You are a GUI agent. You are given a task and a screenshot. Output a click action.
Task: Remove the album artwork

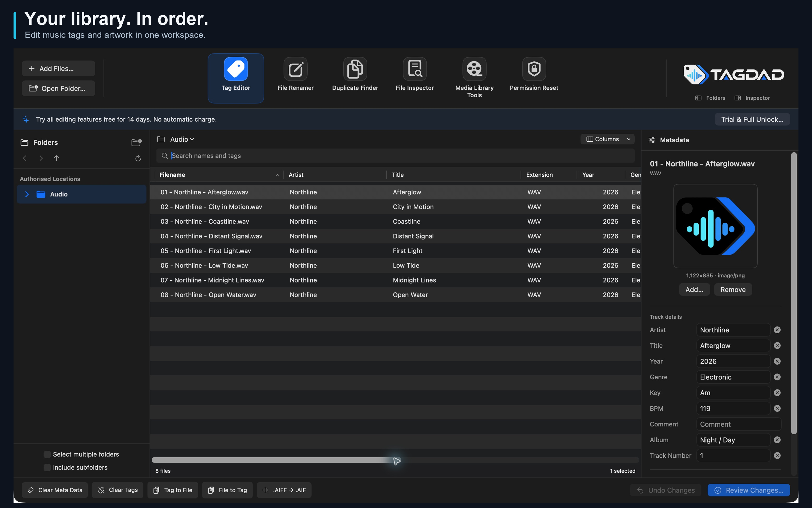tap(733, 290)
